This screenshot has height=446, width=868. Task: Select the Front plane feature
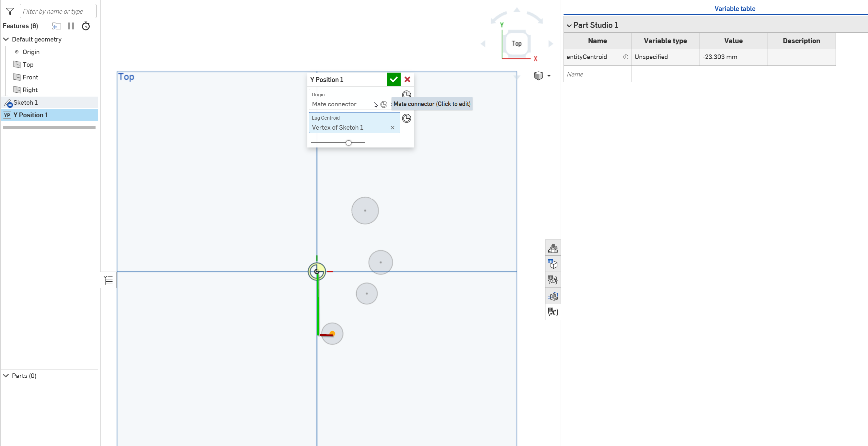point(30,77)
